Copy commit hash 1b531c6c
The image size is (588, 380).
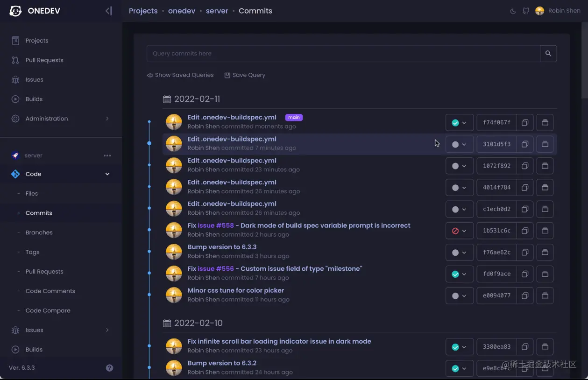(x=525, y=231)
